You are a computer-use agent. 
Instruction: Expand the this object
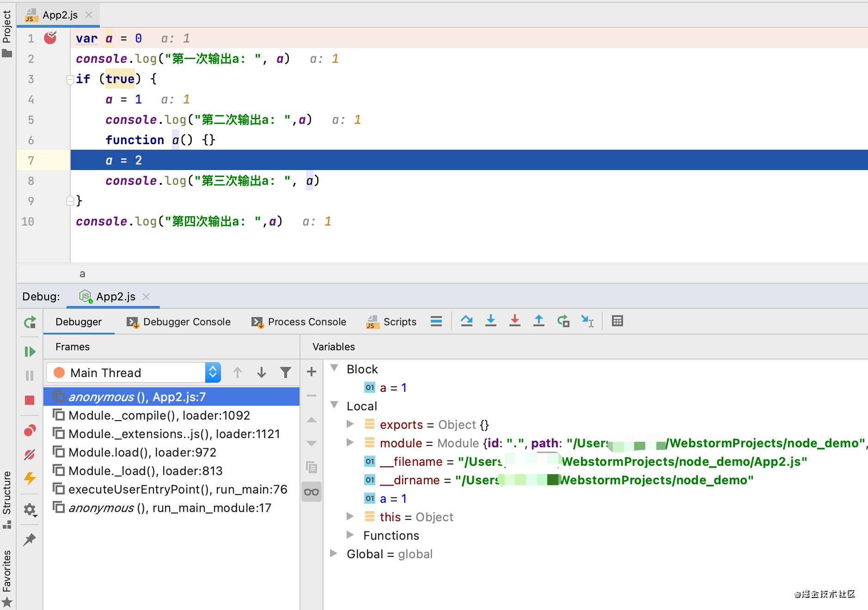coord(350,517)
